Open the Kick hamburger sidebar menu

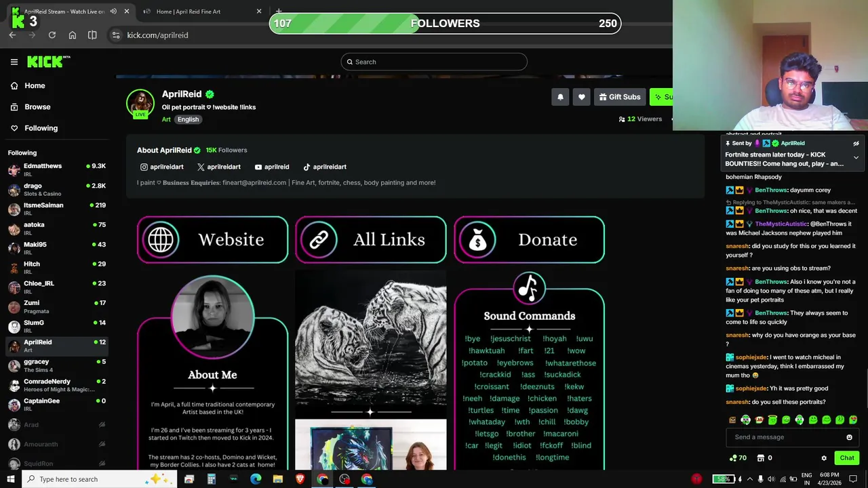tap(14, 62)
